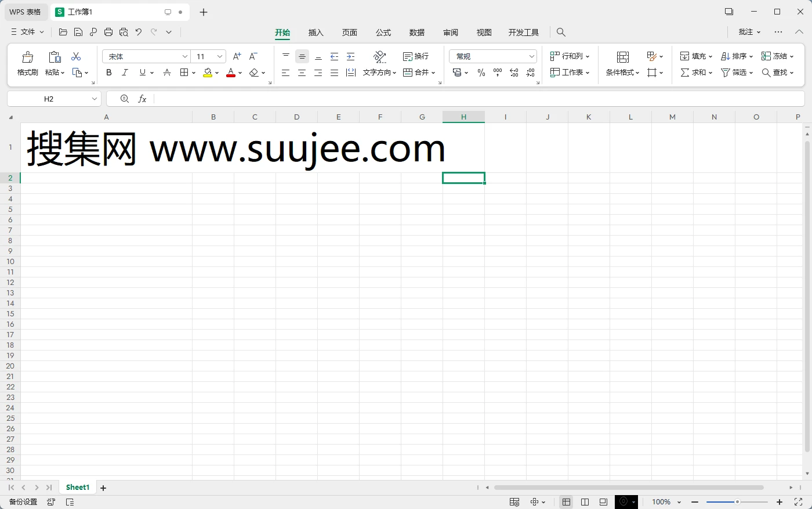The width and height of the screenshot is (812, 509).
Task: Toggle underline formatting
Action: (x=142, y=73)
